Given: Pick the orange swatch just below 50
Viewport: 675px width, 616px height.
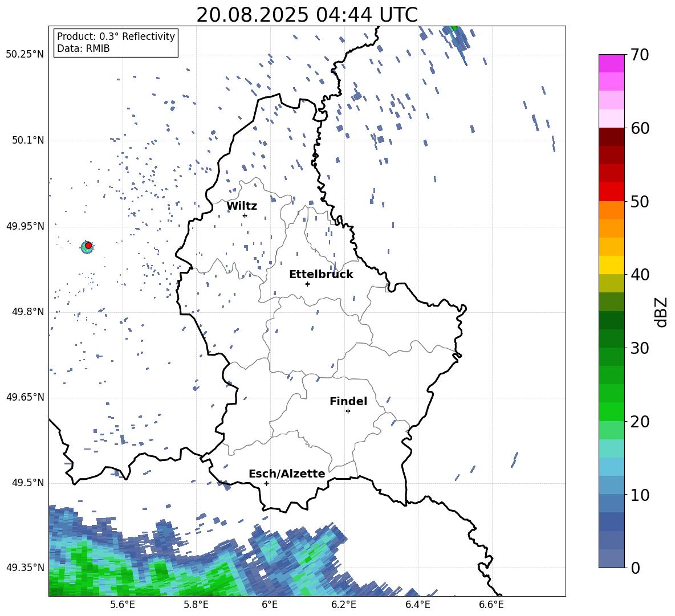Looking at the screenshot, I should [x=611, y=210].
